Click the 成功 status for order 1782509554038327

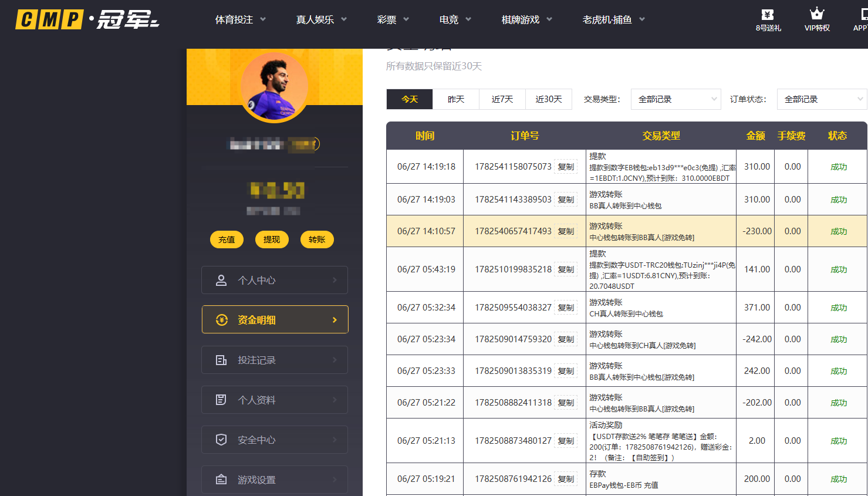(x=839, y=308)
